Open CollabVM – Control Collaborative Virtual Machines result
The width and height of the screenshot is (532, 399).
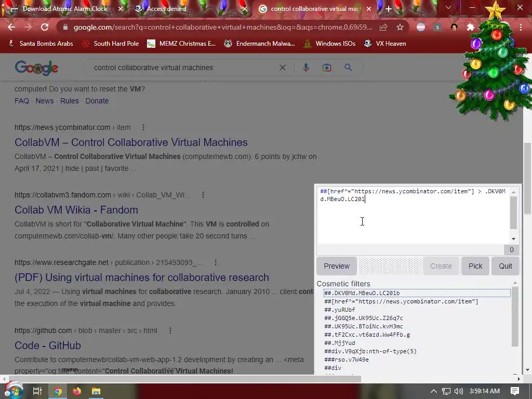(x=131, y=142)
